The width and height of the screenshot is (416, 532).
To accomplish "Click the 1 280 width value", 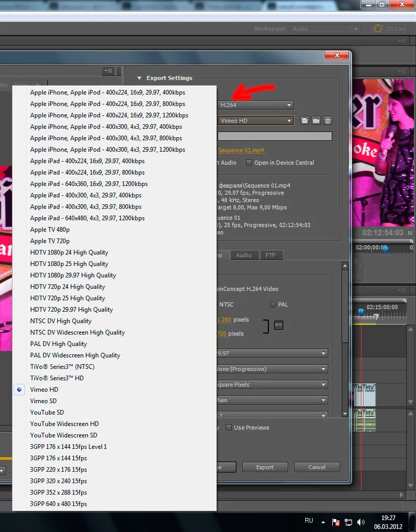I will coord(224,320).
